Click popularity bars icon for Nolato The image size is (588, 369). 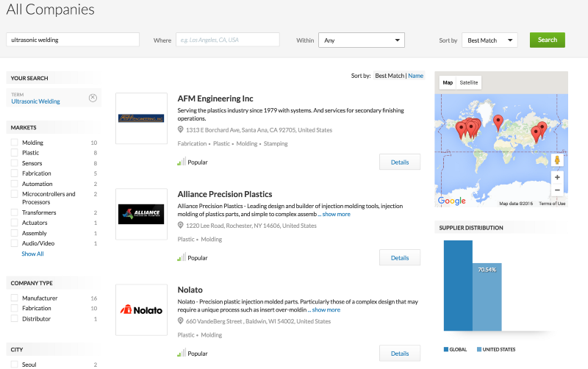pyautogui.click(x=182, y=354)
